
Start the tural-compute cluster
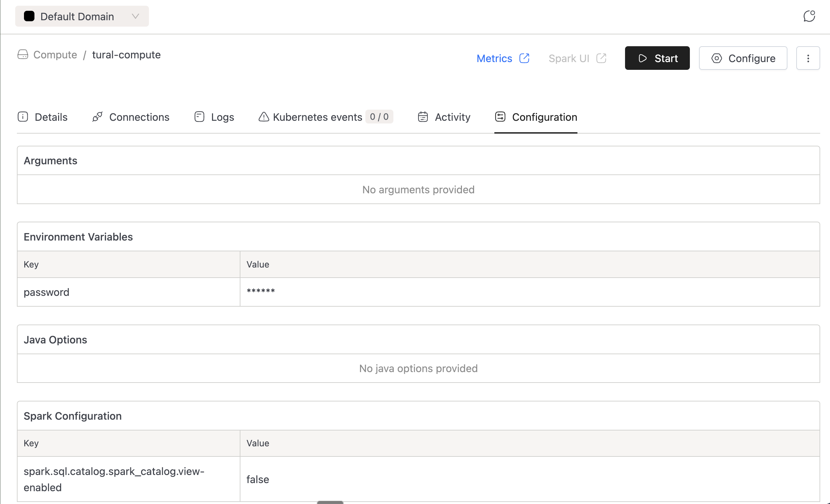click(657, 58)
